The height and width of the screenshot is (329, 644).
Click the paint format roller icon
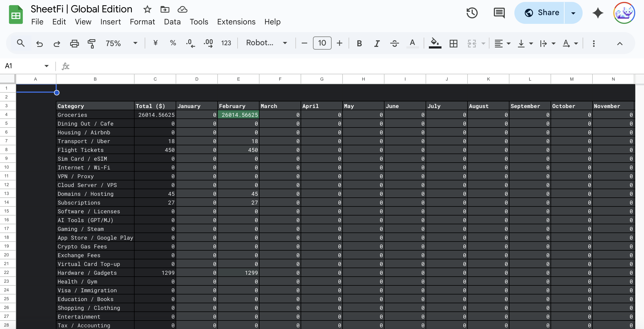coord(92,43)
